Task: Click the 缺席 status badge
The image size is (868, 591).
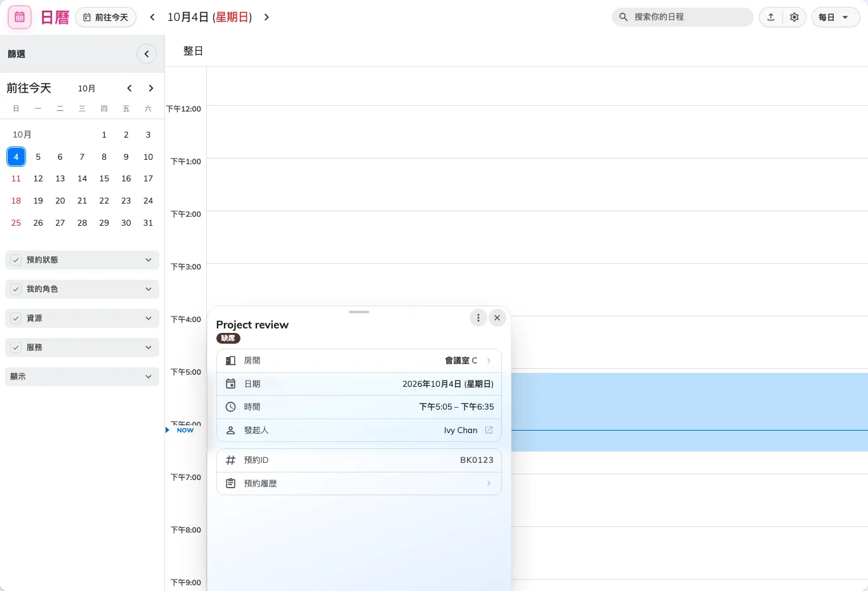Action: click(x=228, y=338)
